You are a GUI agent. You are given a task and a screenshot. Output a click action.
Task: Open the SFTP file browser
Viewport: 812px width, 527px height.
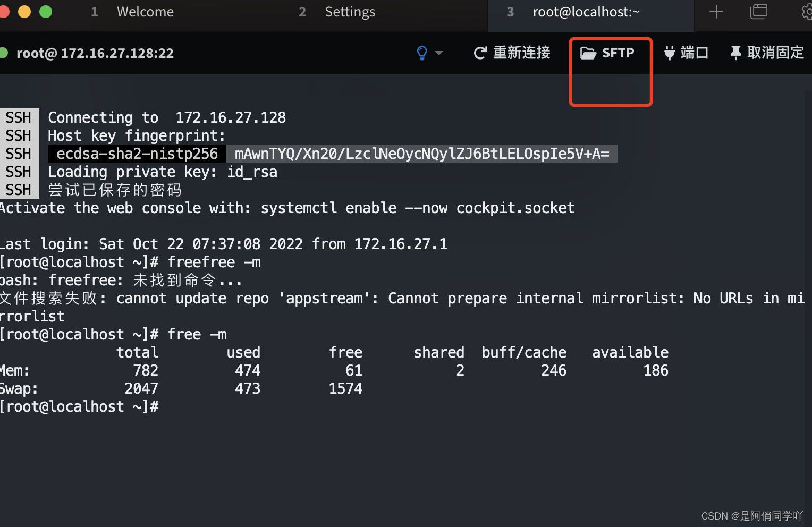pyautogui.click(x=607, y=53)
